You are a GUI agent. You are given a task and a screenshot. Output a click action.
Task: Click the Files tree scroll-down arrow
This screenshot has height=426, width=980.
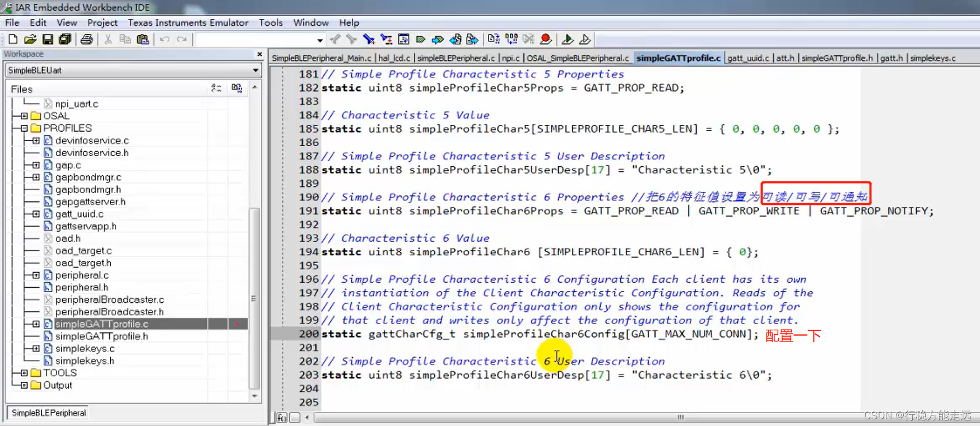click(255, 396)
